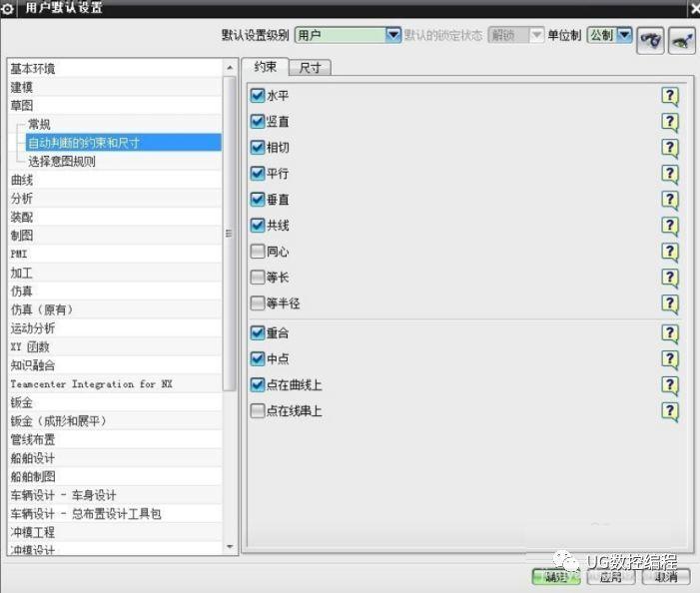Screen dimensions: 700x593
Task: Uncheck the 竖直 constraint checkbox
Action: click(258, 122)
